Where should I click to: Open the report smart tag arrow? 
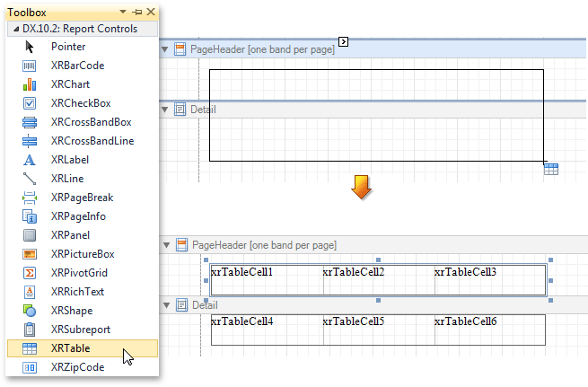point(343,41)
